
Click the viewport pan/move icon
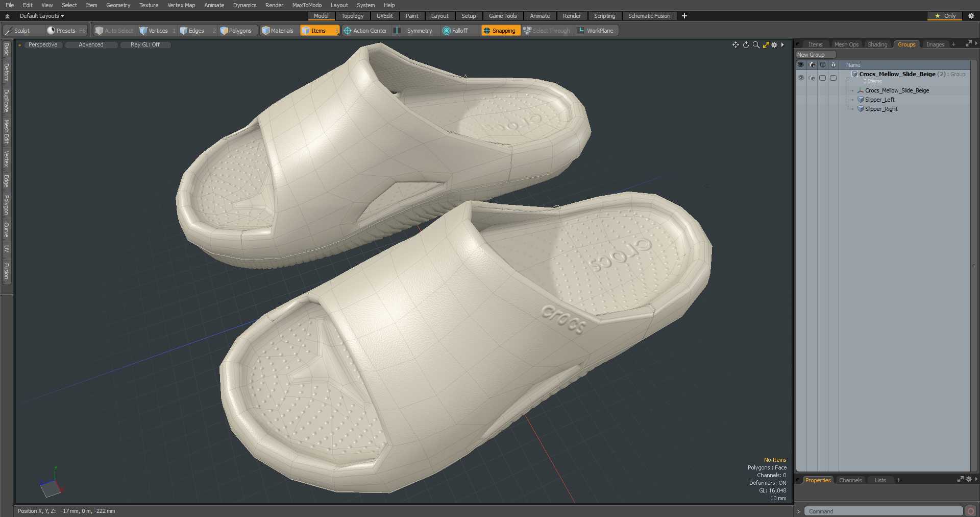[x=736, y=45]
